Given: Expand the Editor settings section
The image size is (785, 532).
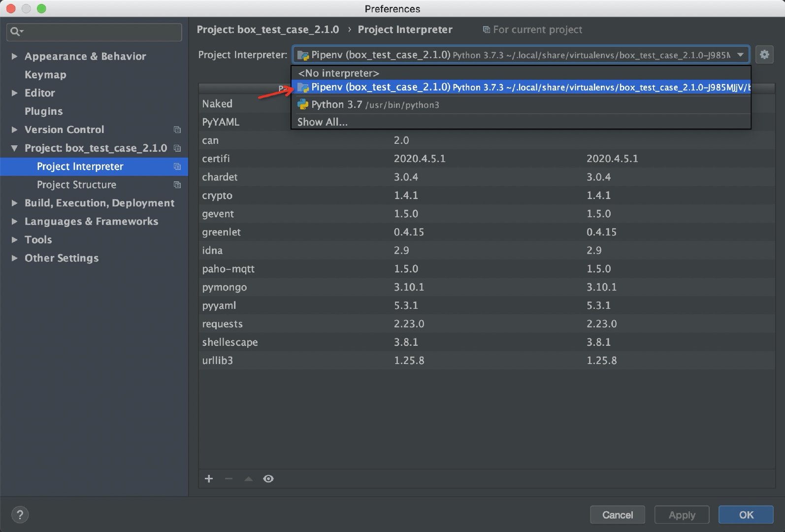Looking at the screenshot, I should [14, 93].
